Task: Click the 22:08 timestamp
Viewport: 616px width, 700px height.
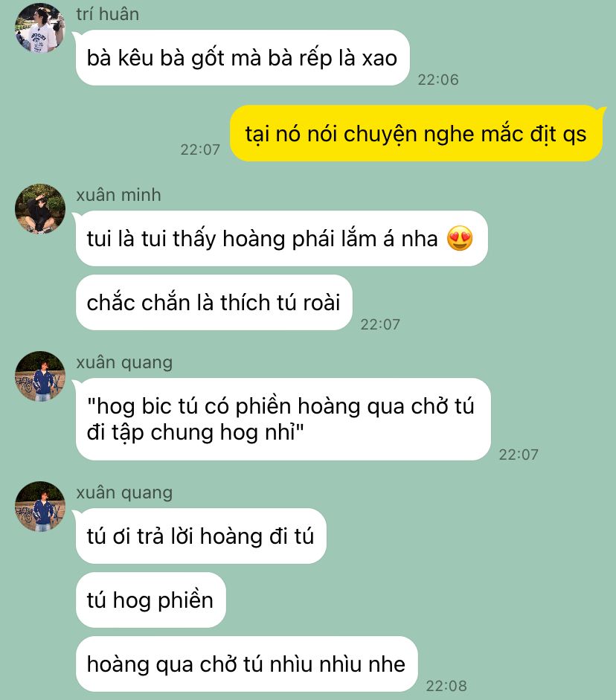Action: point(446,686)
